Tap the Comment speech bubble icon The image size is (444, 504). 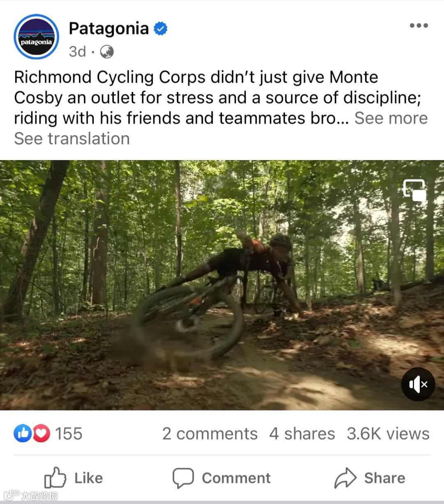click(183, 478)
